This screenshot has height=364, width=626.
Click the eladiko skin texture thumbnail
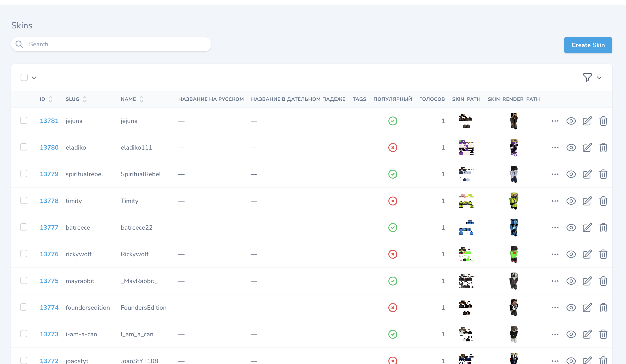(x=466, y=148)
